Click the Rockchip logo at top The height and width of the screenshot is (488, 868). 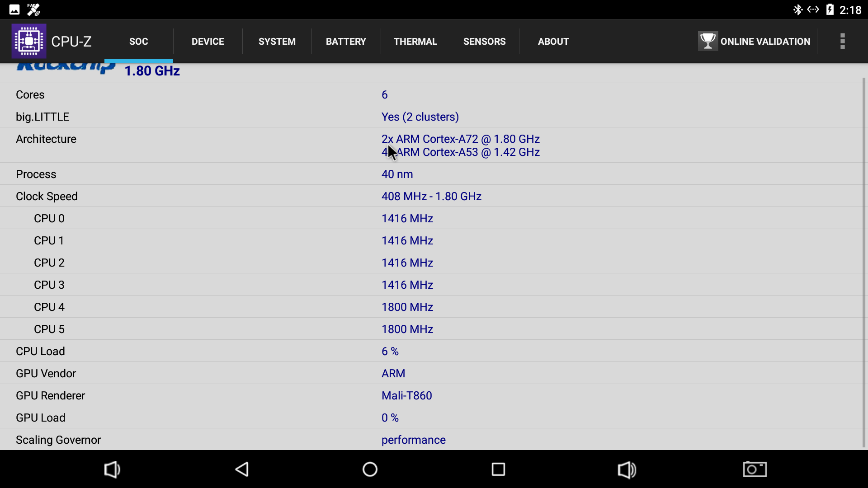(x=66, y=69)
